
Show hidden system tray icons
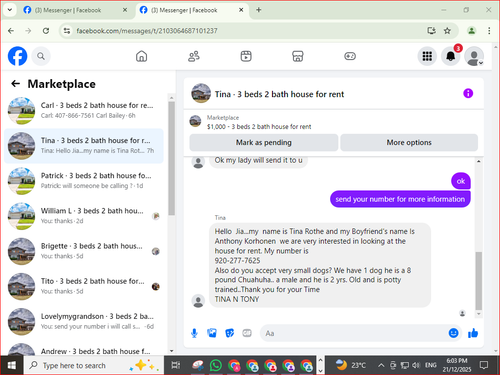click(x=381, y=366)
